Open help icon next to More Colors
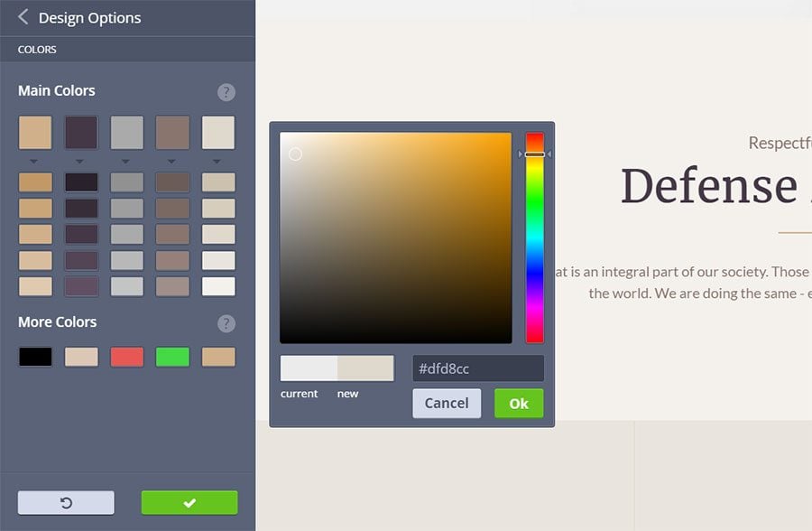The width and height of the screenshot is (812, 531). pyautogui.click(x=226, y=323)
